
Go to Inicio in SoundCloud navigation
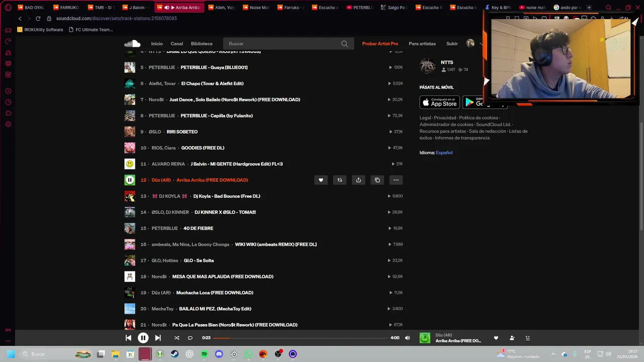coord(157,44)
